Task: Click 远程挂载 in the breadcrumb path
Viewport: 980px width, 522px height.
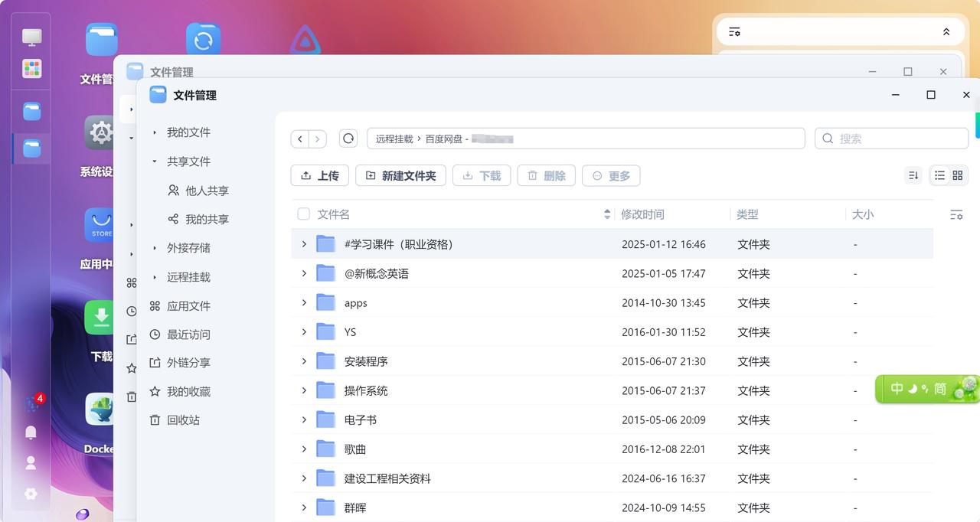Action: pos(394,139)
